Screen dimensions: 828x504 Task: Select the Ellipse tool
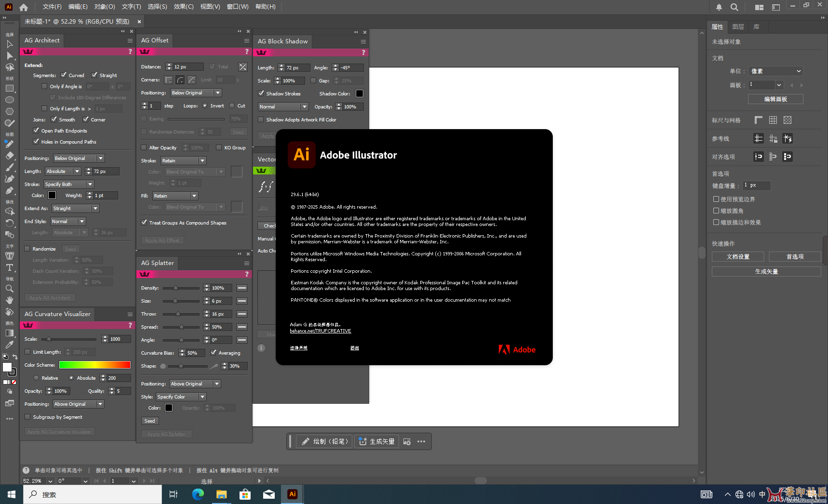[9, 100]
